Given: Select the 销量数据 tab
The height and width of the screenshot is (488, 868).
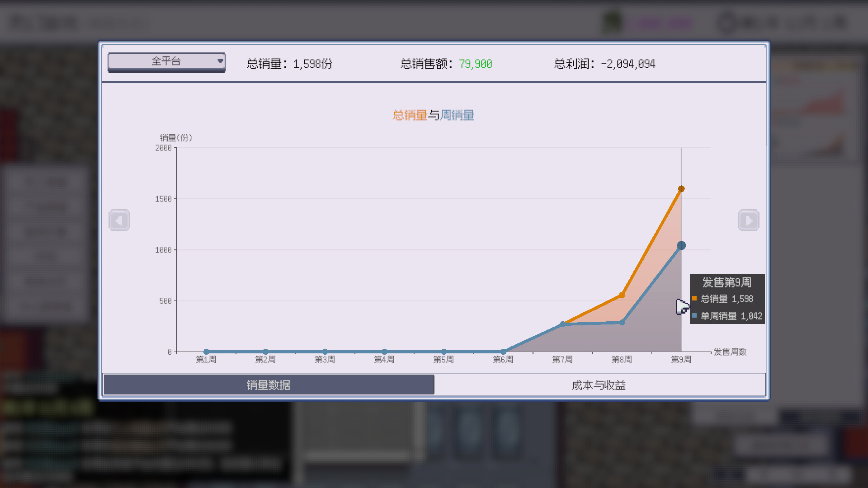Looking at the screenshot, I should tap(268, 385).
